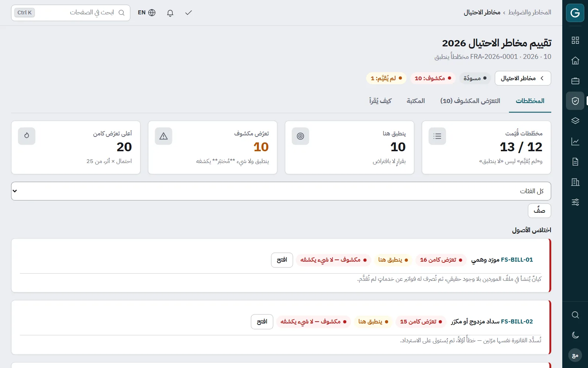This screenshot has width=588, height=368.
Task: Expand the كل الفئات category dropdown
Action: [281, 191]
